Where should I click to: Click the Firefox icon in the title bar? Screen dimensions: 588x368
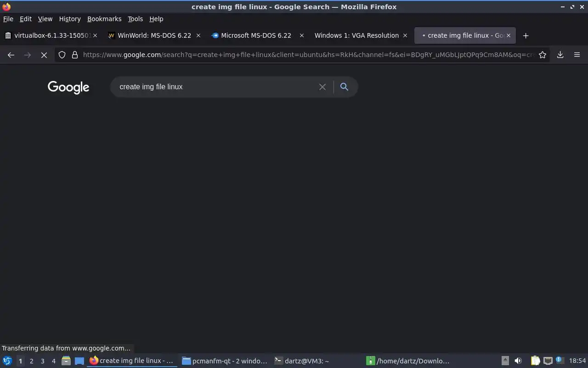pyautogui.click(x=6, y=7)
